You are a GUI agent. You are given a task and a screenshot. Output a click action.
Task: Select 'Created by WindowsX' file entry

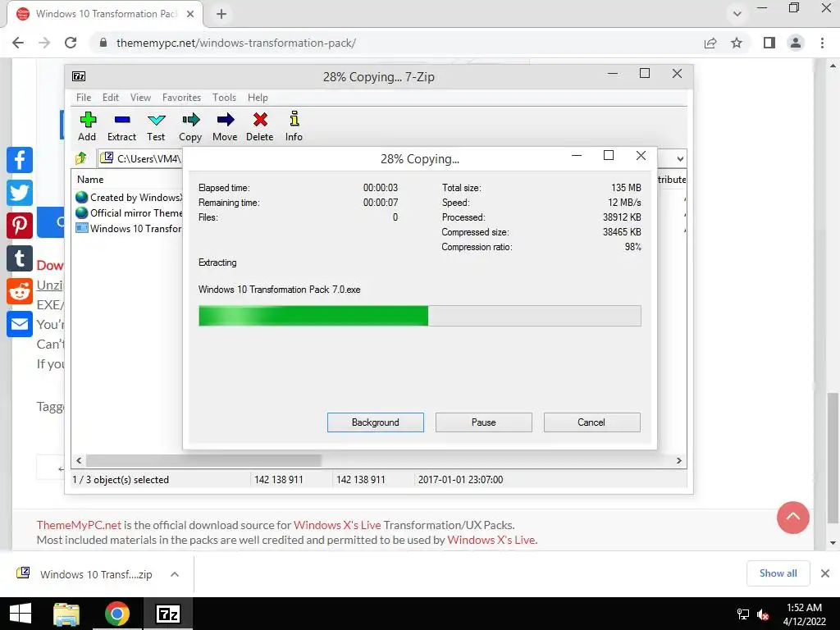pos(129,198)
